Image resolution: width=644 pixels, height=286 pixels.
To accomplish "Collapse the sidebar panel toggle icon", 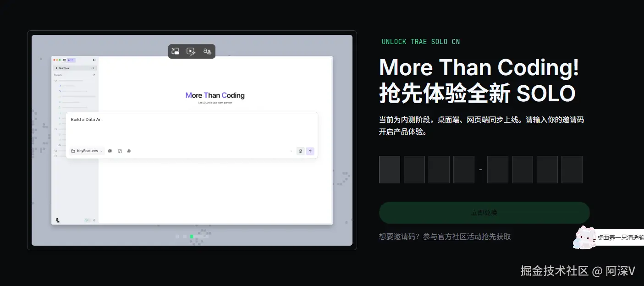I will 94,60.
